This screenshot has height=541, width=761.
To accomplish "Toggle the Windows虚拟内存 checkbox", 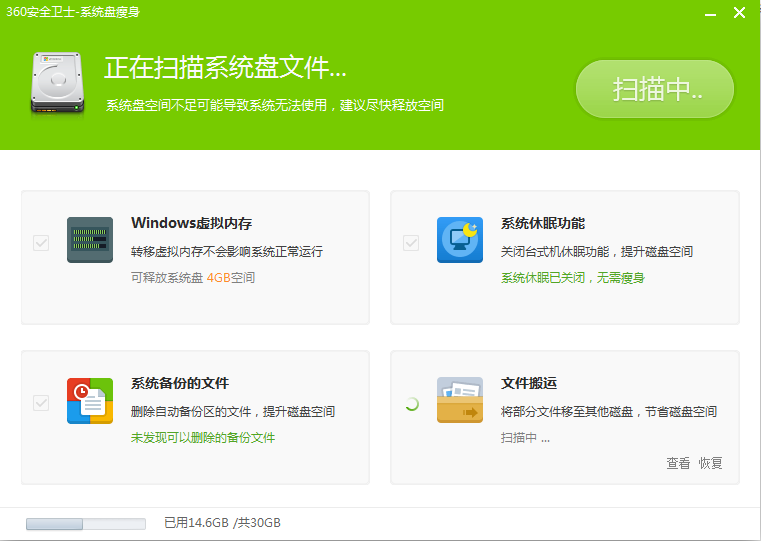I will click(41, 243).
